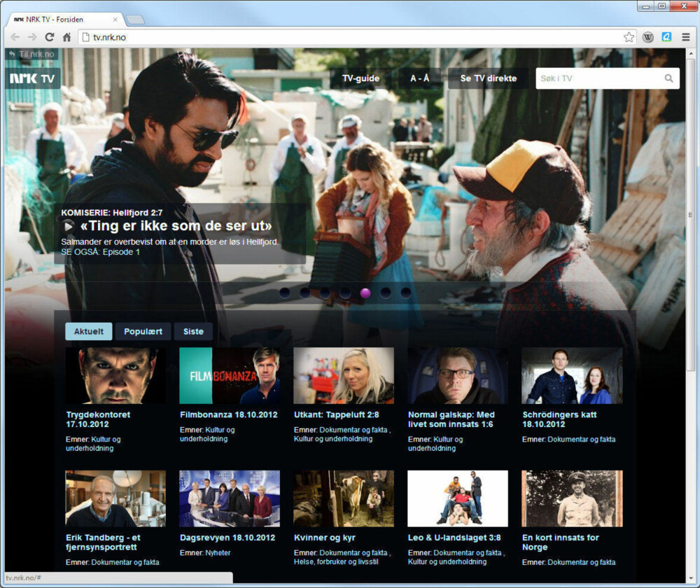
Task: Select the second carousel dot
Action: coord(305,293)
